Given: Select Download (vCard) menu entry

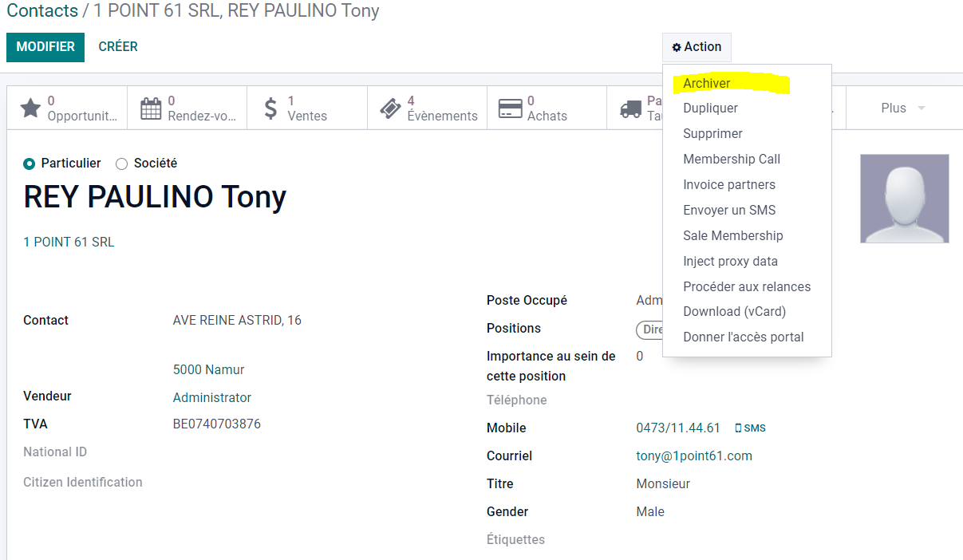Looking at the screenshot, I should [x=734, y=312].
